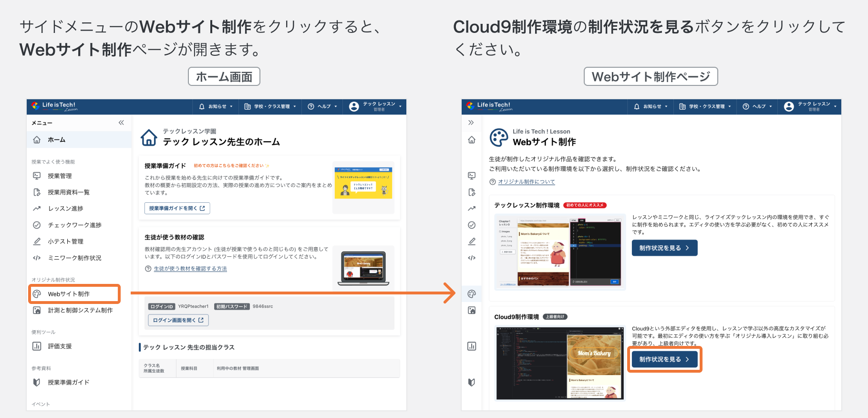This screenshot has width=868, height=418.
Task: Open 授業用資料一覧 in the sidebar
Action: [x=79, y=192]
